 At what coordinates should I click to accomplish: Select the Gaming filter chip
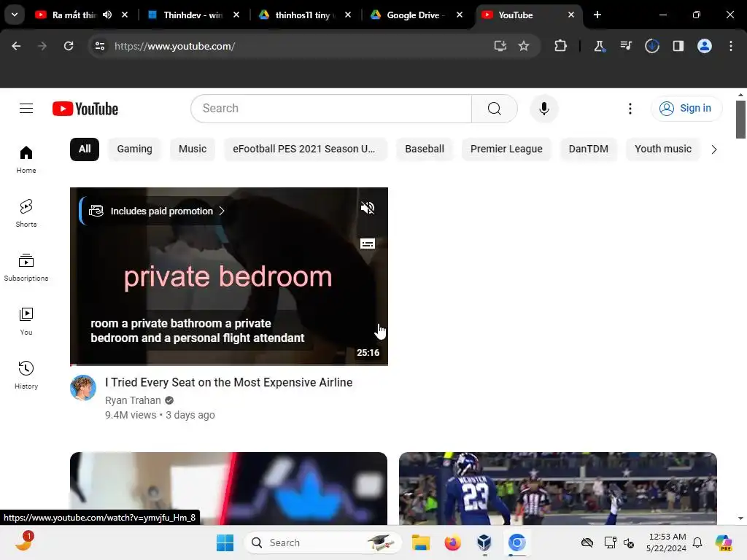pos(134,149)
